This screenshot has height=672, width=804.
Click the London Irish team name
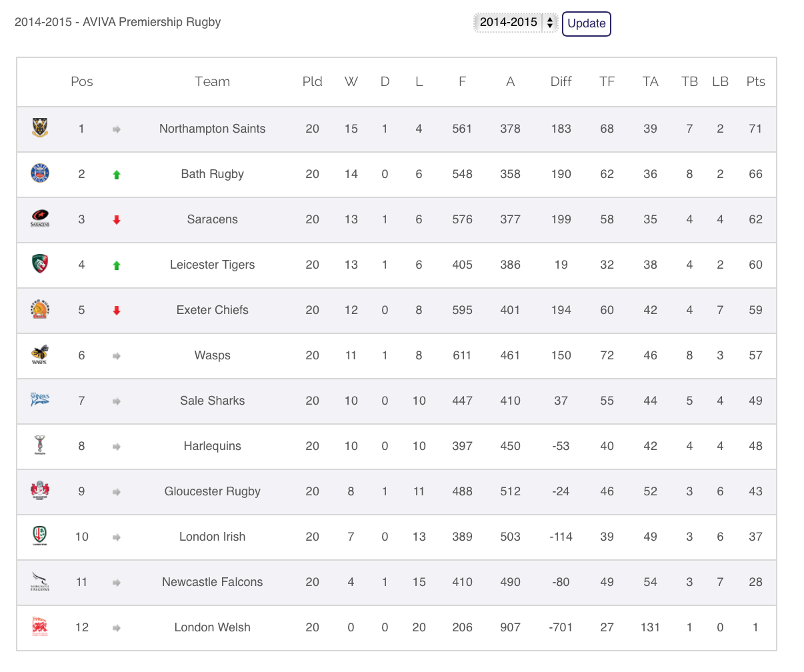coord(212,537)
